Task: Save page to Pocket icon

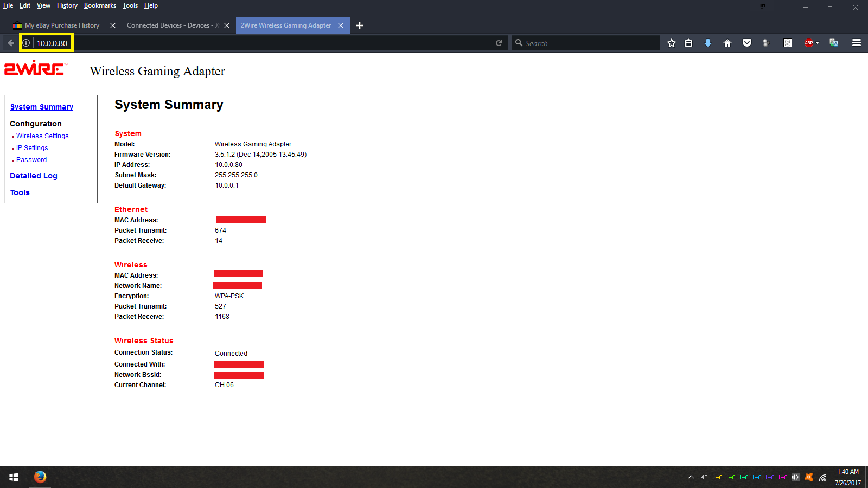Action: (x=747, y=43)
